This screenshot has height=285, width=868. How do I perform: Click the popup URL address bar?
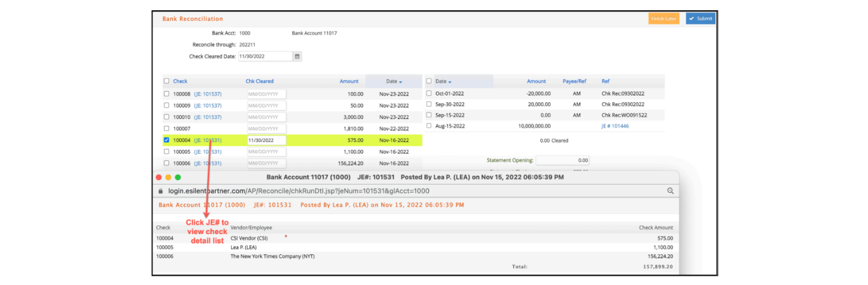click(x=416, y=191)
